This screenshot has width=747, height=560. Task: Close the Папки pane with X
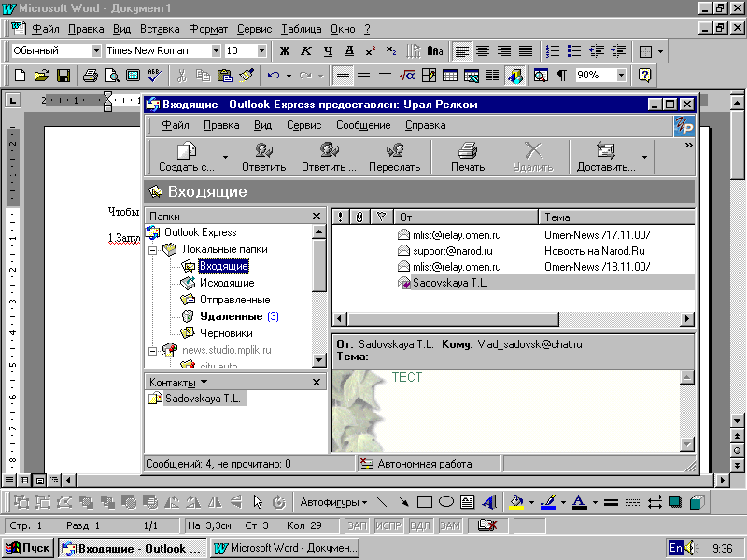pos(317,217)
